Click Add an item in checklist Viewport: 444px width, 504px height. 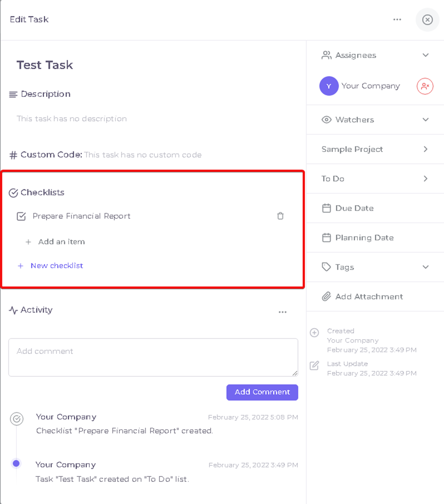coord(61,242)
